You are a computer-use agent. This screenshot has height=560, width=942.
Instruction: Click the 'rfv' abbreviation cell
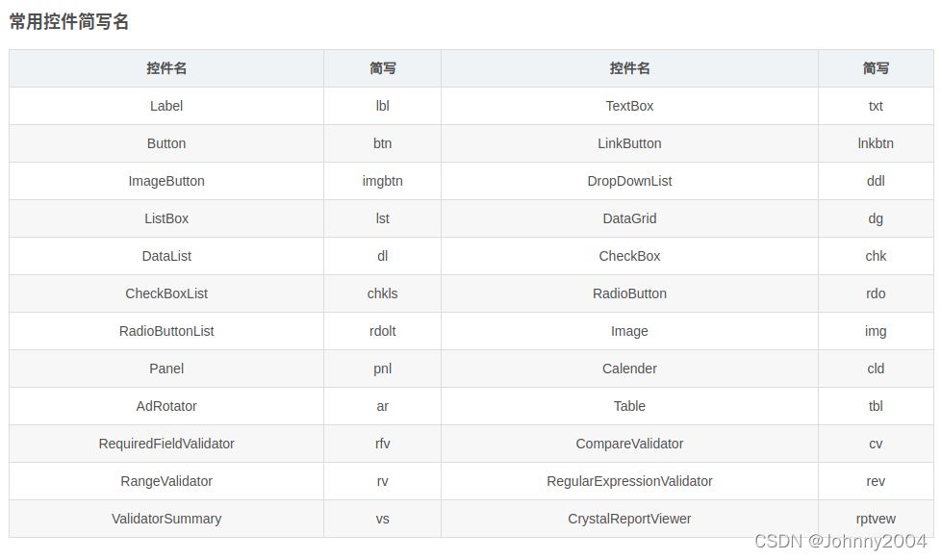[382, 444]
